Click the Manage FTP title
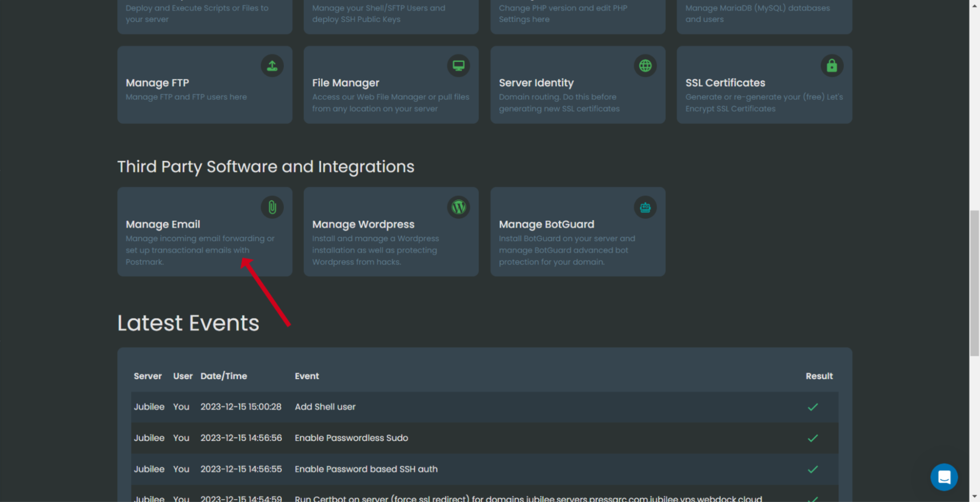 (157, 83)
